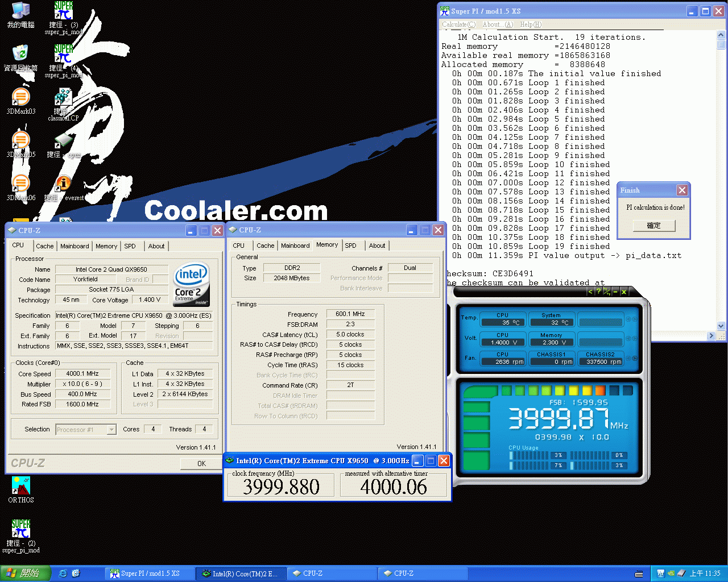Toggle Celsius/Fahrenheit icon in monitoring gadget
This screenshot has width=728, height=582.
[x=607, y=292]
